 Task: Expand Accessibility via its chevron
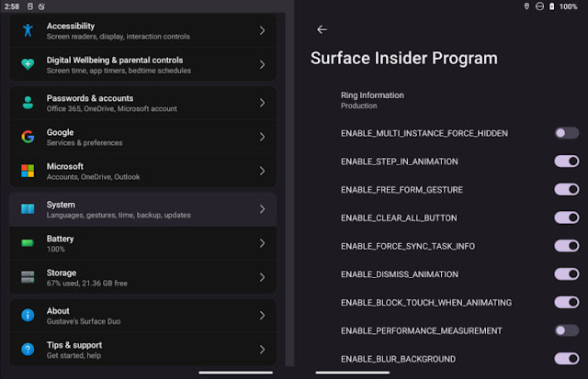click(x=262, y=30)
